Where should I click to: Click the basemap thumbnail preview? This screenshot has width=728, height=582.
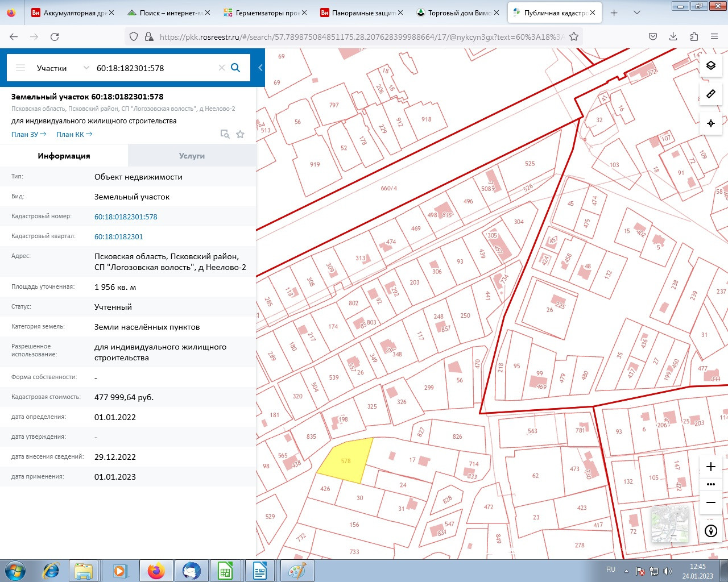coord(669,523)
